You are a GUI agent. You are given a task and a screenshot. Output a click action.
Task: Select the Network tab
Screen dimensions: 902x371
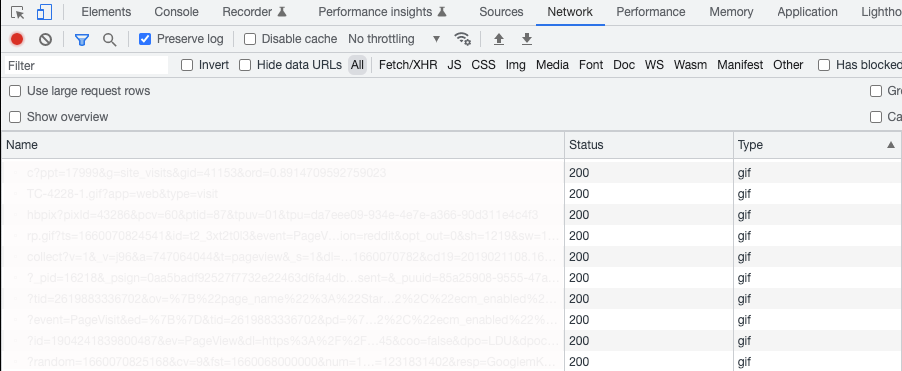pos(570,12)
